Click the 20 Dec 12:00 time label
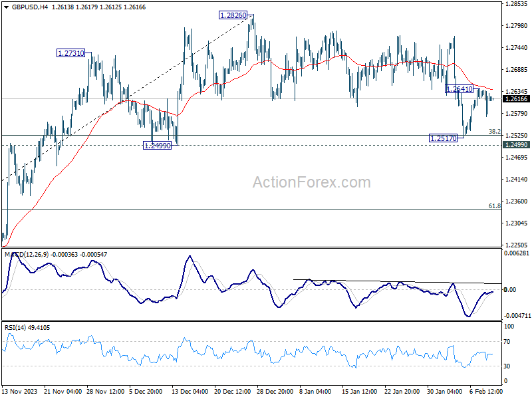The image size is (532, 399). click(233, 392)
